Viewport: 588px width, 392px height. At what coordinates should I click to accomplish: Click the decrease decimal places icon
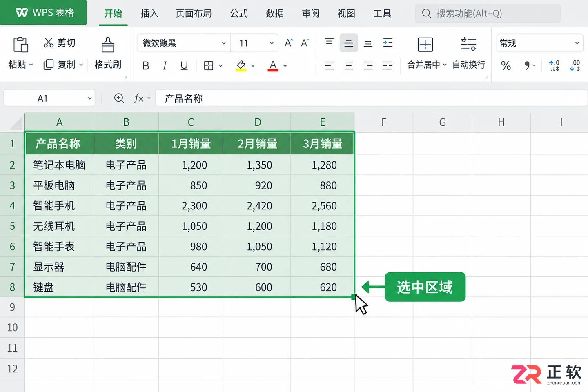click(575, 66)
